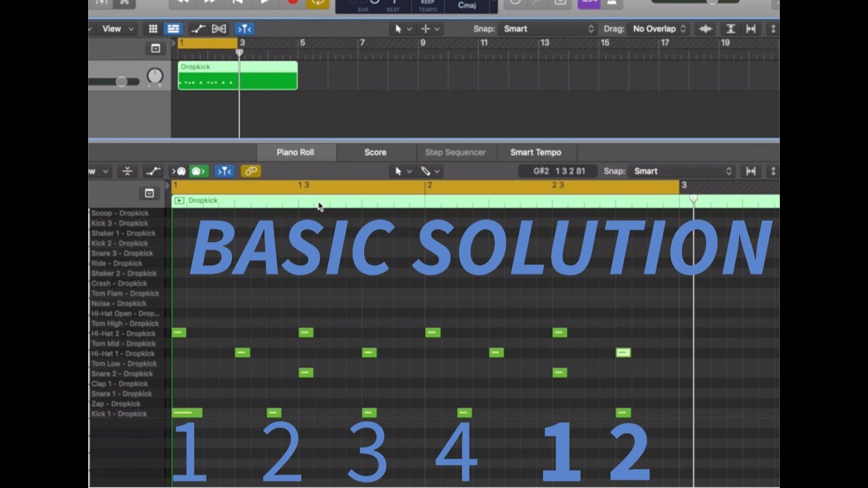This screenshot has width=868, height=488.
Task: Click the piano roll playhead handle
Action: 693,199
